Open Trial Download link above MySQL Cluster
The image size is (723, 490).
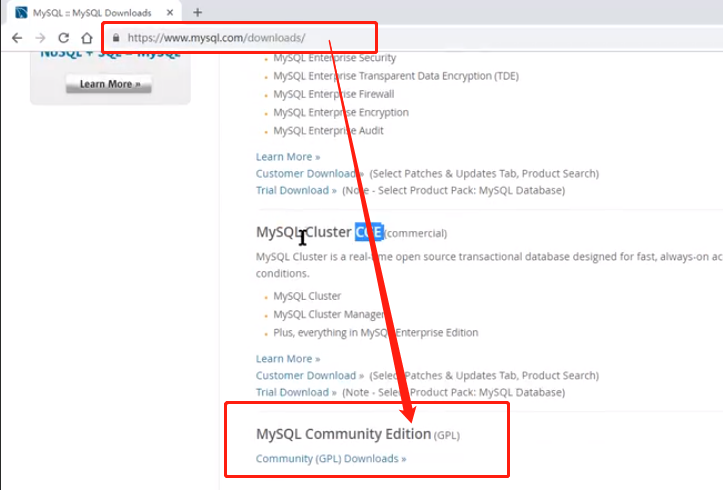[x=296, y=190]
